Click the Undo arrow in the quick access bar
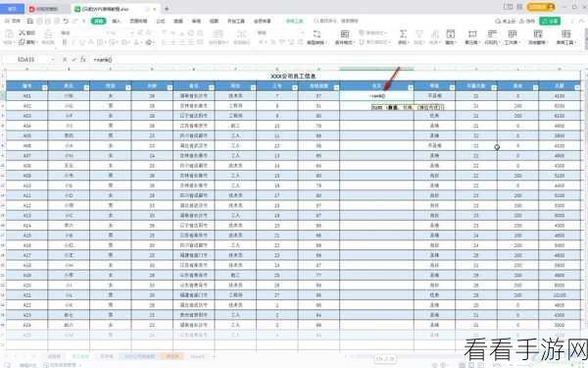This screenshot has width=588, height=368. click(66, 21)
